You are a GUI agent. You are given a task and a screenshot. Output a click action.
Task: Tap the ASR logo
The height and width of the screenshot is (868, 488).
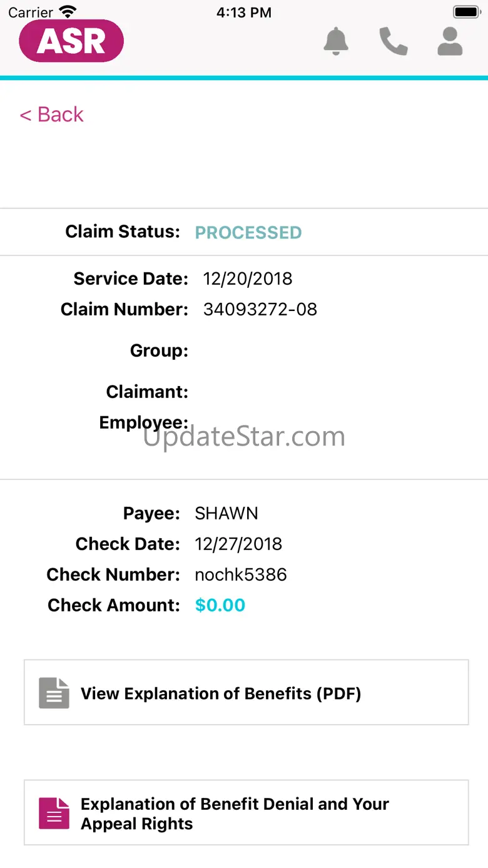pyautogui.click(x=71, y=41)
